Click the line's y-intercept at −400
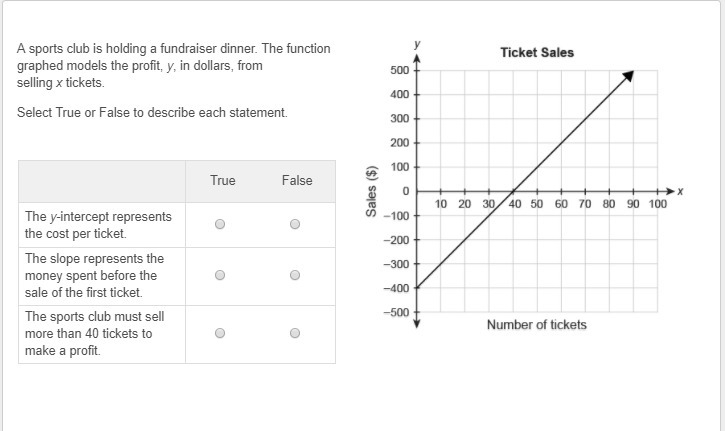This screenshot has width=725, height=431. click(417, 288)
